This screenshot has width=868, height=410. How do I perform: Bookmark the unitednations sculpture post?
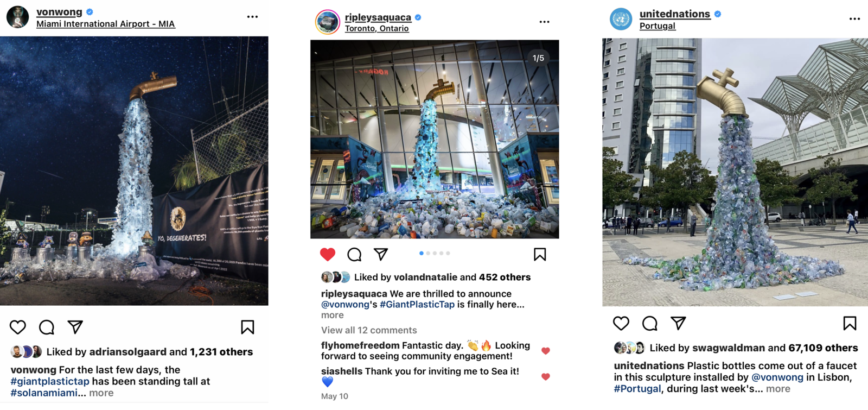click(x=850, y=323)
